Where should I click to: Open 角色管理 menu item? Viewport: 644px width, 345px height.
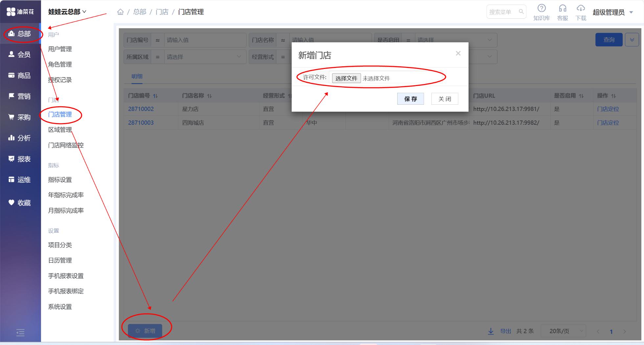60,64
